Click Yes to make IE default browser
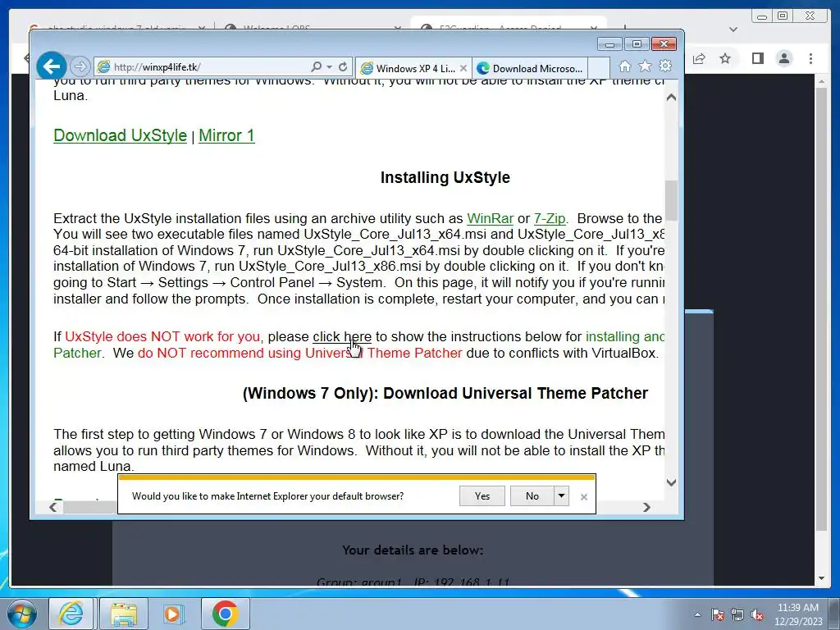The image size is (840, 630). pyautogui.click(x=482, y=496)
